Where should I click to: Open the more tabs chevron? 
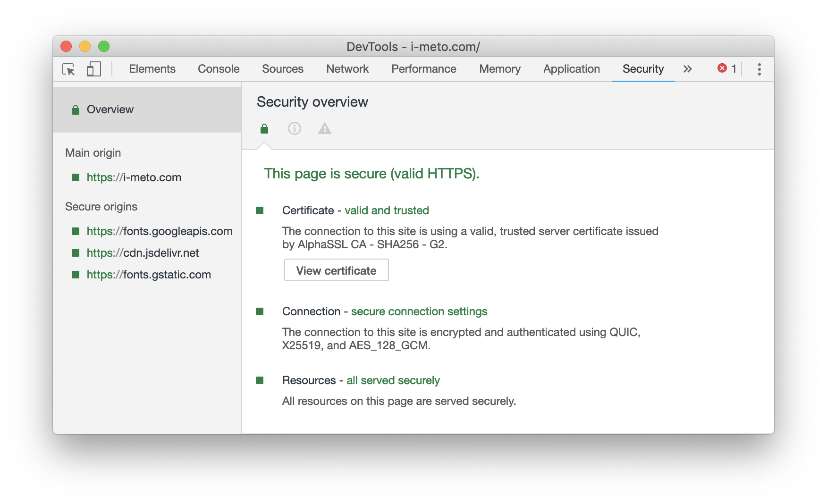pyautogui.click(x=687, y=69)
